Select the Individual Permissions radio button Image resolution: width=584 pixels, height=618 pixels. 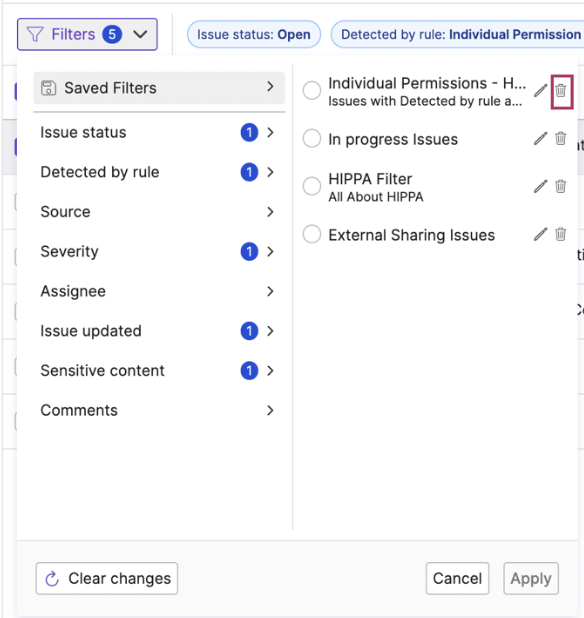pyautogui.click(x=312, y=91)
